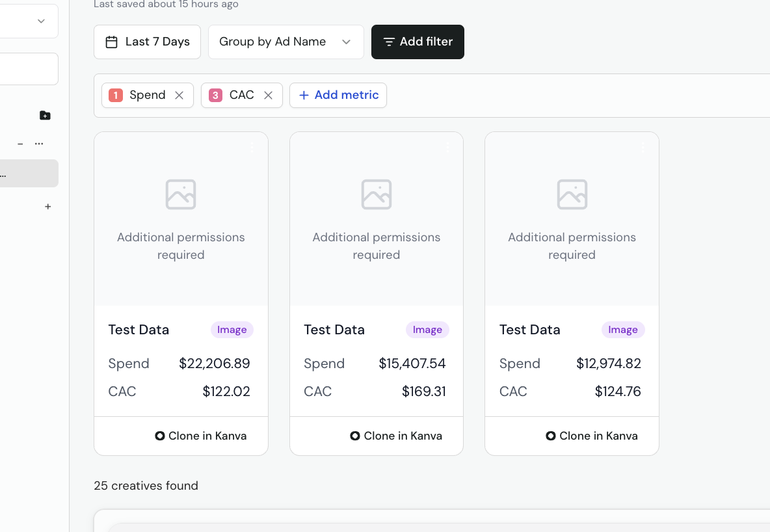The image size is (770, 532).
Task: Click the 25 creatives found text
Action: coord(146,486)
